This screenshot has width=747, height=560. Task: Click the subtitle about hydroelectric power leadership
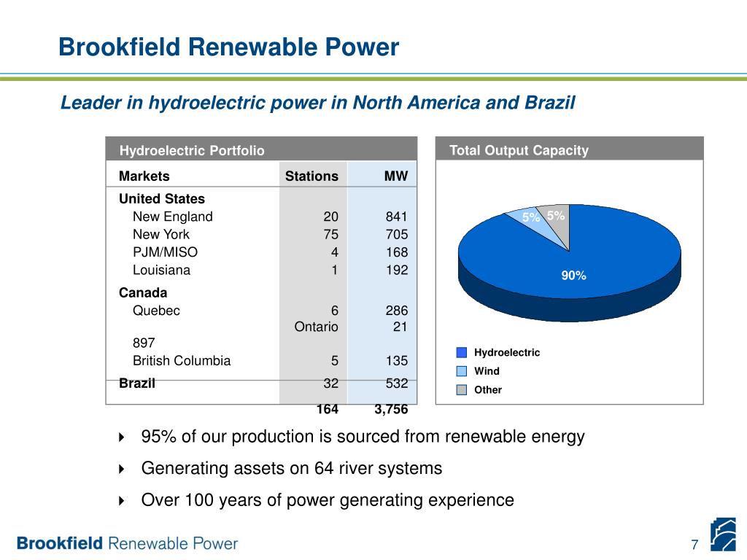click(318, 102)
